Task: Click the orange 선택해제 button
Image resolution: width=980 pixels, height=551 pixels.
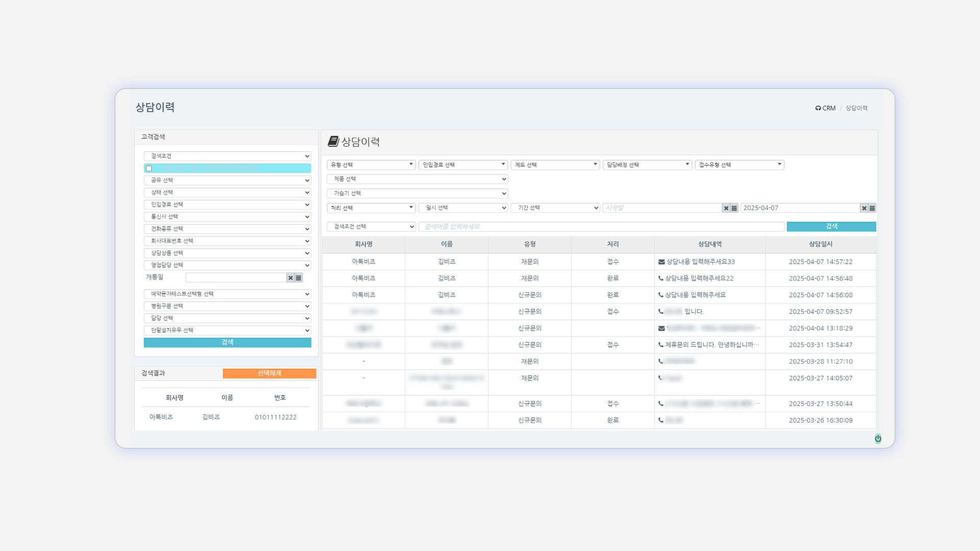Action: tap(269, 373)
